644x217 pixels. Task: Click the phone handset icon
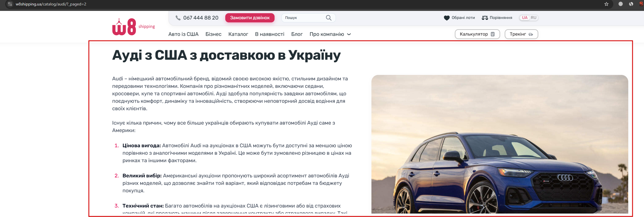pyautogui.click(x=178, y=18)
